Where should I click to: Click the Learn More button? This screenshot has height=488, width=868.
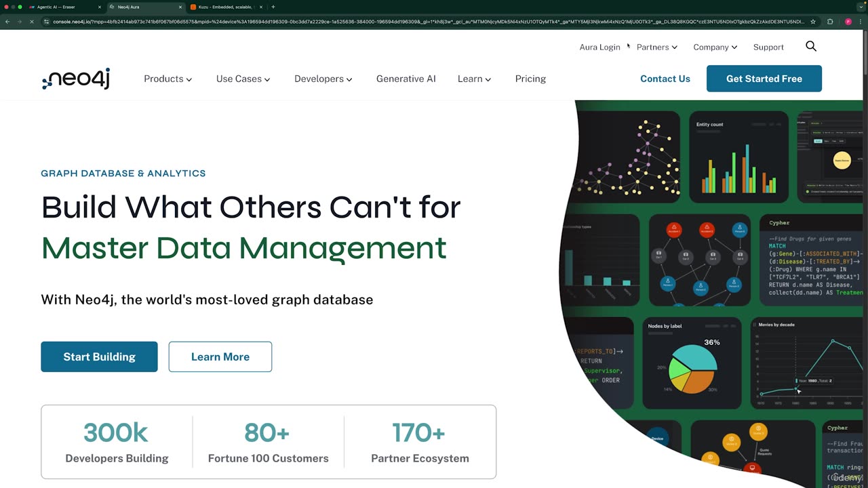(220, 357)
